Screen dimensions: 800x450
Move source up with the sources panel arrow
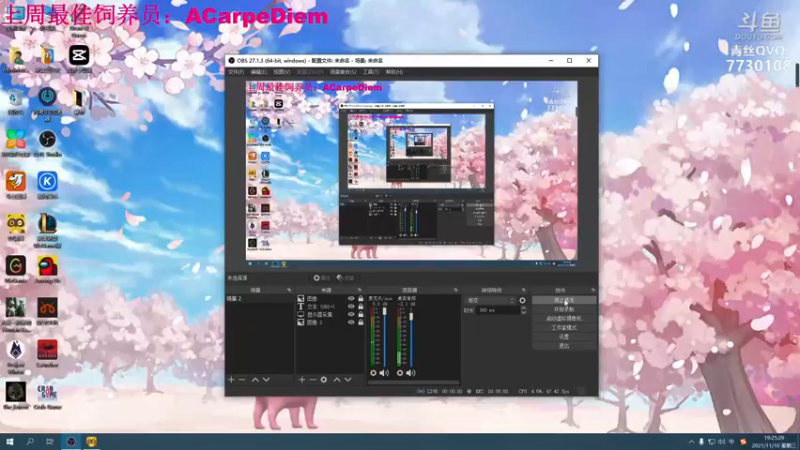[337, 380]
